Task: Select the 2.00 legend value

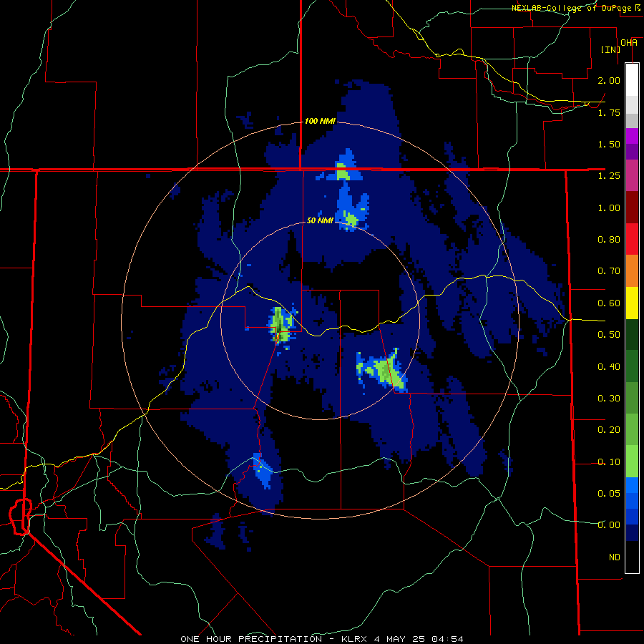Action: 609,80
